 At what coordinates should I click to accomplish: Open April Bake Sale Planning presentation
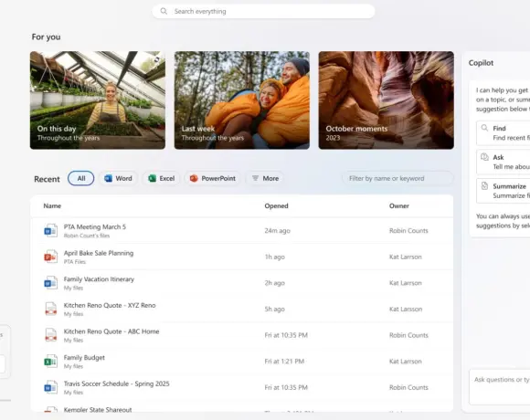tap(99, 253)
